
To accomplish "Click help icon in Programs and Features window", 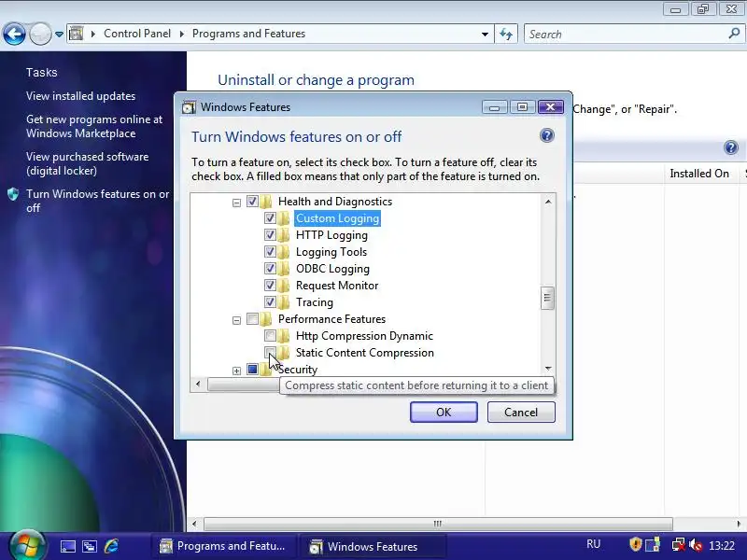I will pos(731,147).
